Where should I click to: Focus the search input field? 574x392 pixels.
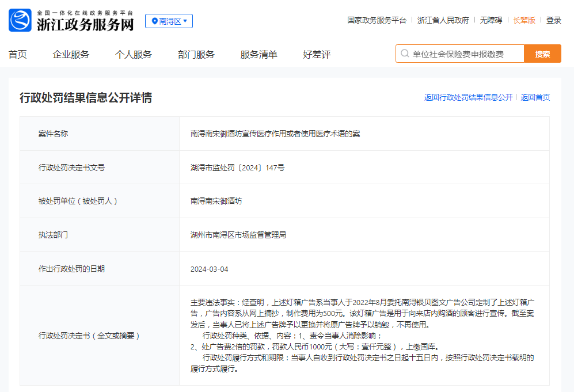click(463, 54)
